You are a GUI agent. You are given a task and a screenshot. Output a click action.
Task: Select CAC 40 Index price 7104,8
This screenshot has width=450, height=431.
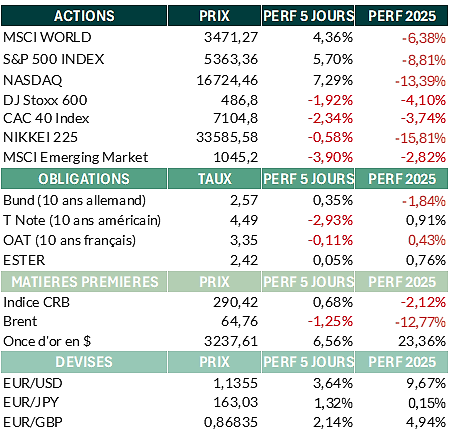(x=236, y=118)
